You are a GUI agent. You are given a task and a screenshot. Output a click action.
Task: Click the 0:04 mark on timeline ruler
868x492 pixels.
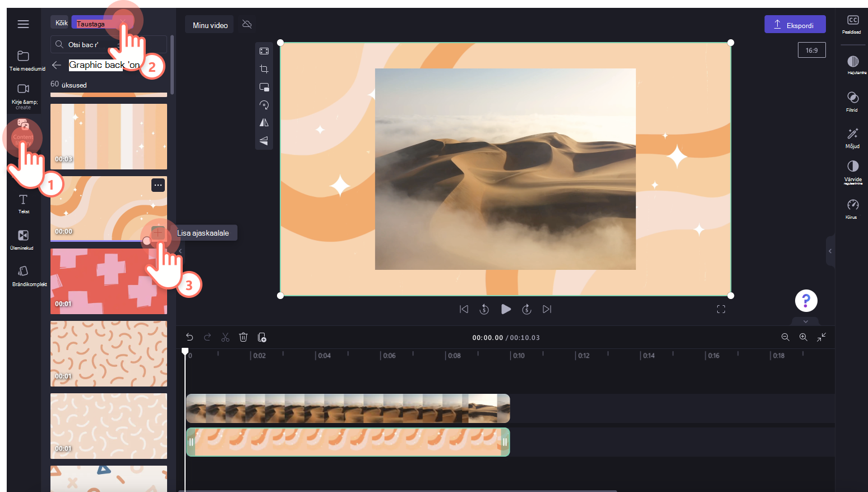pyautogui.click(x=324, y=356)
